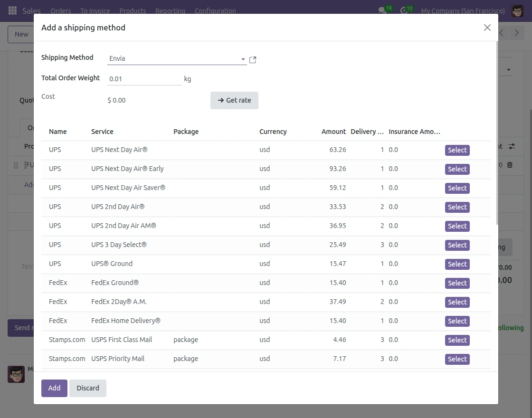Open the Sales app menu

31,10
